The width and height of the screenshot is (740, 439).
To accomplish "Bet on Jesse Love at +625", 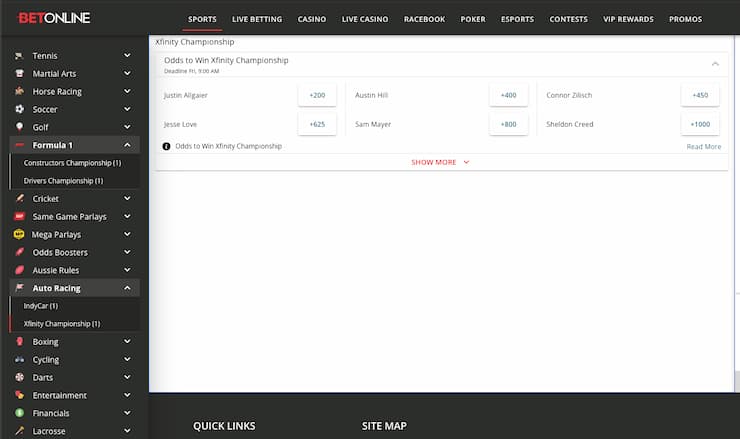I will [x=317, y=124].
